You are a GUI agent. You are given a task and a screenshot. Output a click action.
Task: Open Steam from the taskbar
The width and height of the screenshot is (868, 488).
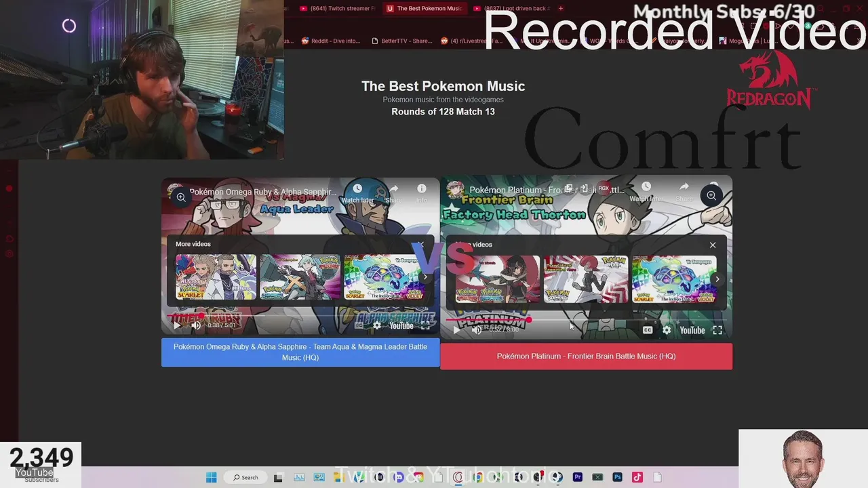click(558, 477)
